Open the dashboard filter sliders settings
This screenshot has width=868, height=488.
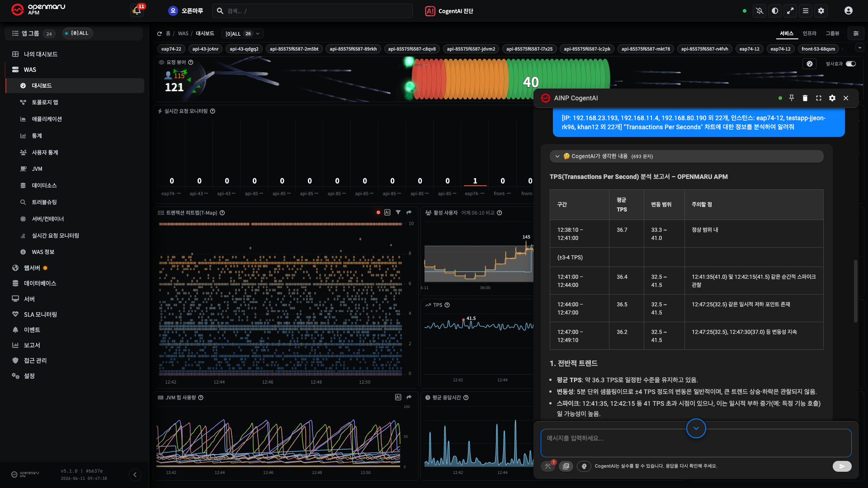point(856,33)
